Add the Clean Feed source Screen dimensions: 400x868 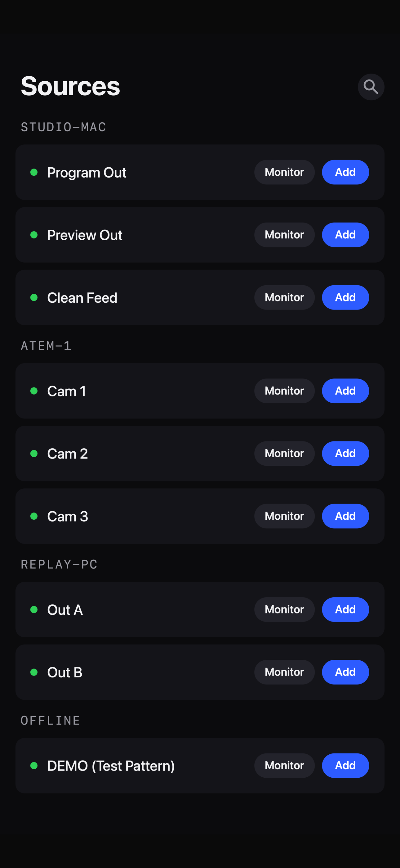[345, 297]
